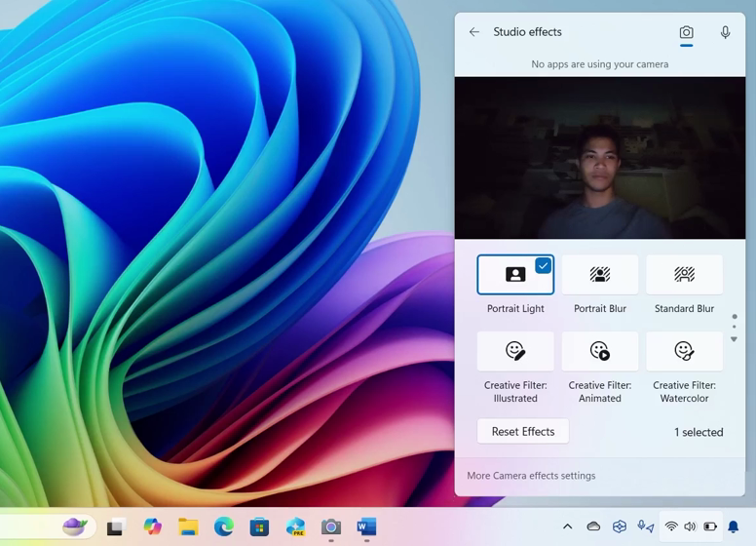
Task: Open notifications bell icon
Action: 734,526
